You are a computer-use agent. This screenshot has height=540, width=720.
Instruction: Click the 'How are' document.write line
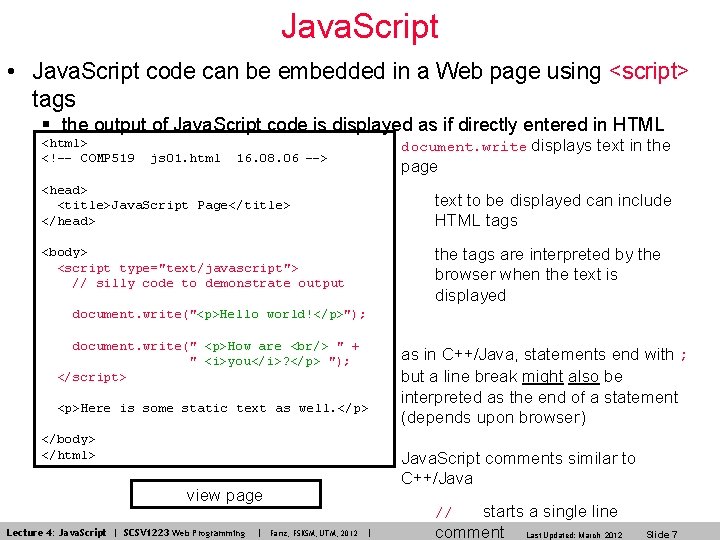tap(216, 346)
